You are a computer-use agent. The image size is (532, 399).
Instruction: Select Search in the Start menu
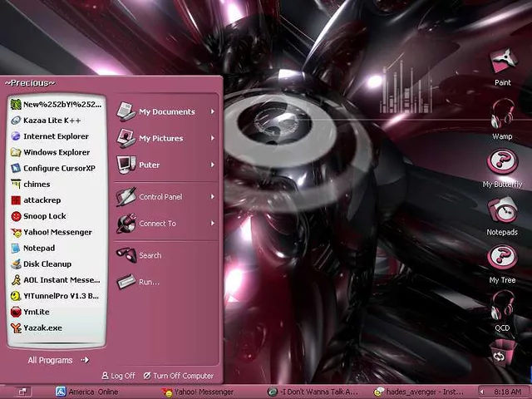tap(150, 255)
